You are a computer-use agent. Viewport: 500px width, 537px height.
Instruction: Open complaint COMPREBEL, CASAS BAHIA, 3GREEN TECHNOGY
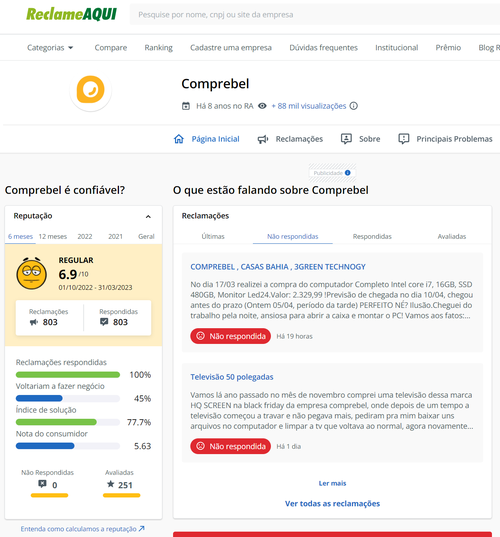[278, 267]
